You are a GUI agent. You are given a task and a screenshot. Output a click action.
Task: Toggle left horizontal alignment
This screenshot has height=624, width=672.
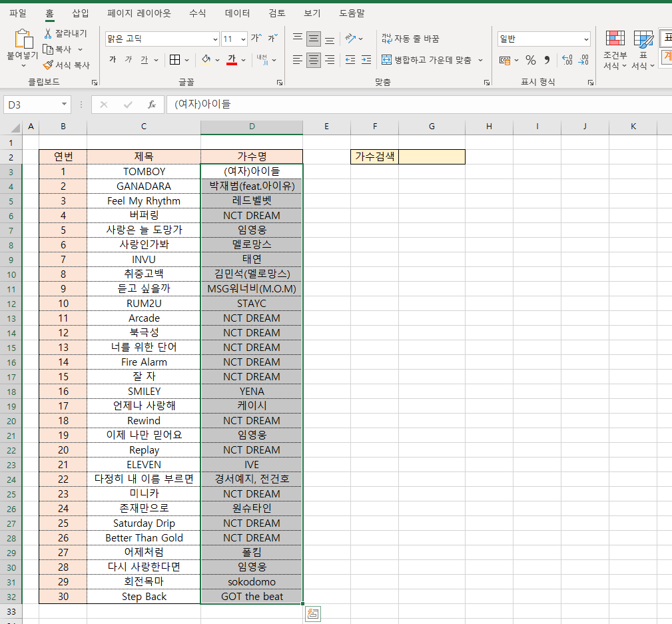pos(298,59)
